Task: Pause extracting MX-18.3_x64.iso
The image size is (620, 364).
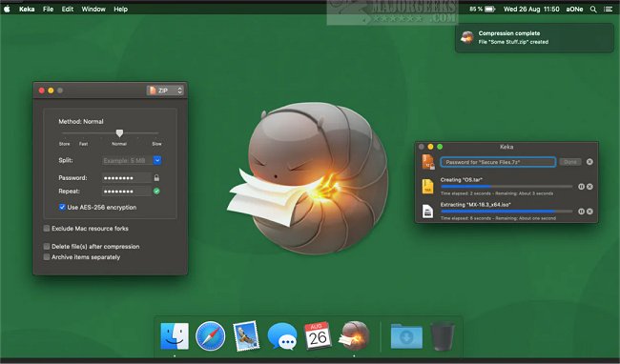Action: pos(581,212)
